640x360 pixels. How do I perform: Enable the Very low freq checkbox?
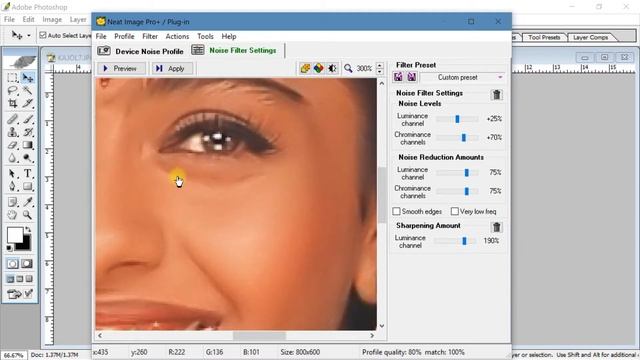pos(455,211)
